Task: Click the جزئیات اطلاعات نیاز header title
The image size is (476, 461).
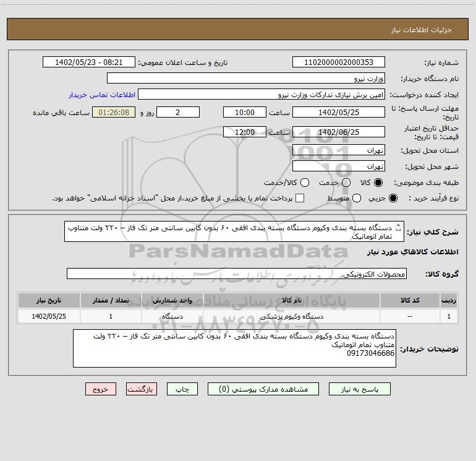Action: click(x=422, y=30)
